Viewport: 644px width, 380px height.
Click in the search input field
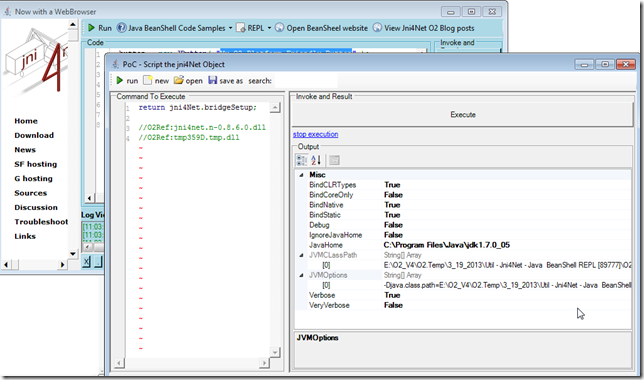click(306, 81)
